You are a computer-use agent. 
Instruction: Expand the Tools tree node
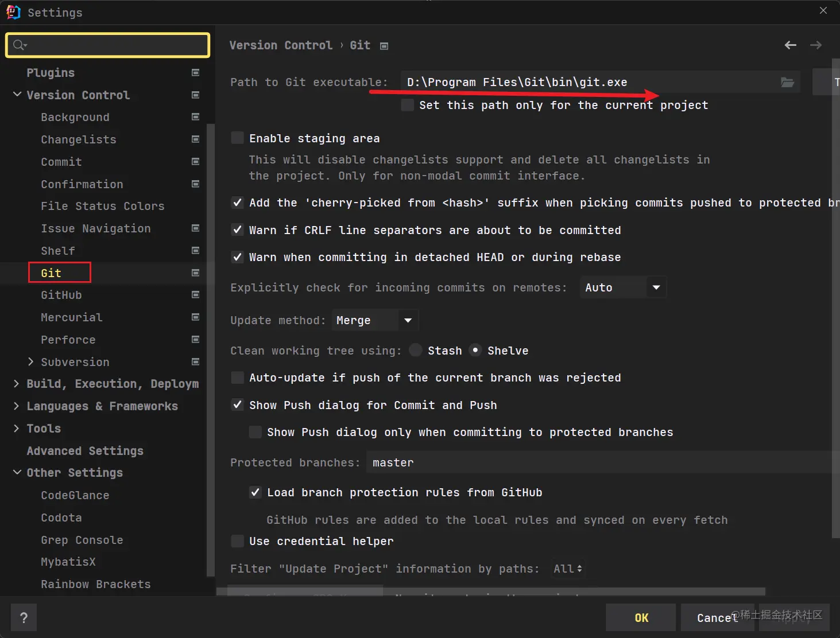tap(16, 428)
